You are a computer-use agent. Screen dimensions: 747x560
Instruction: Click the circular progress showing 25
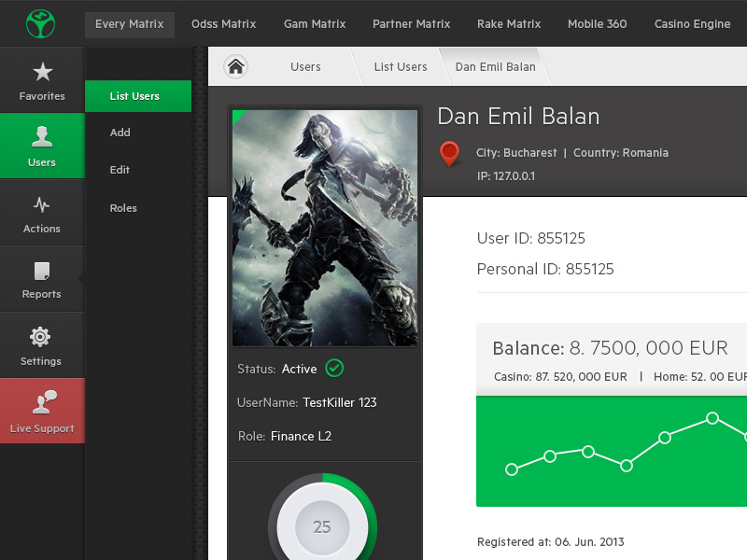(322, 525)
